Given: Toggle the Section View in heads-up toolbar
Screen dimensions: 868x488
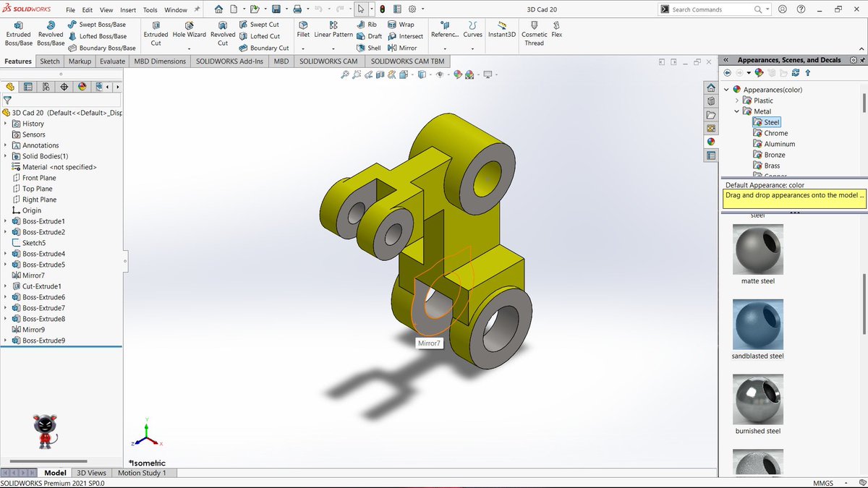Looking at the screenshot, I should pos(380,74).
